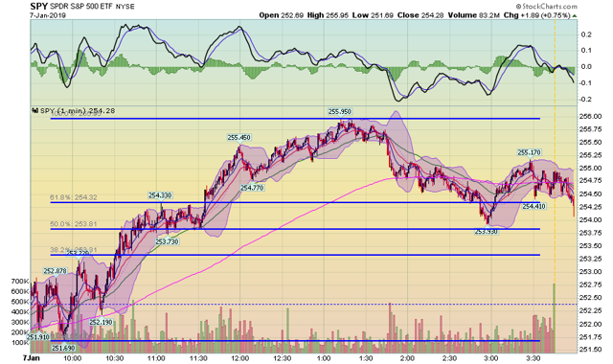Click the 'Close 254.28' value
Screen dimensions: 613x364
point(420,15)
